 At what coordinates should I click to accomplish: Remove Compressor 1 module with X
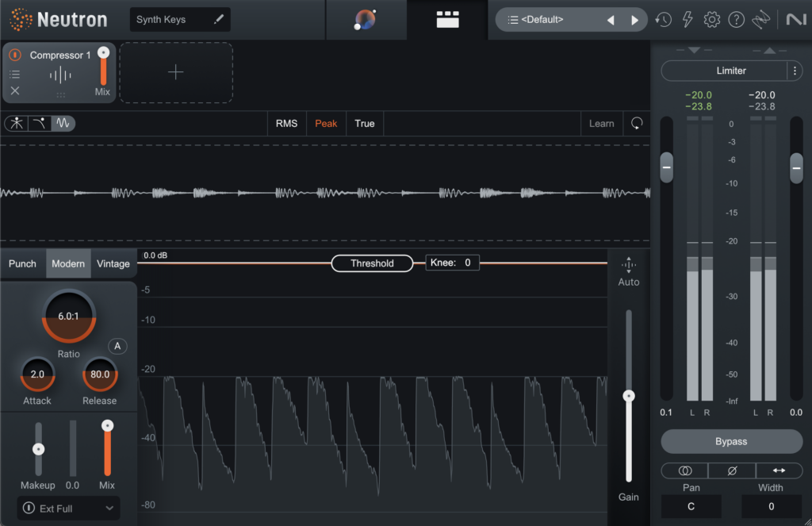point(15,90)
